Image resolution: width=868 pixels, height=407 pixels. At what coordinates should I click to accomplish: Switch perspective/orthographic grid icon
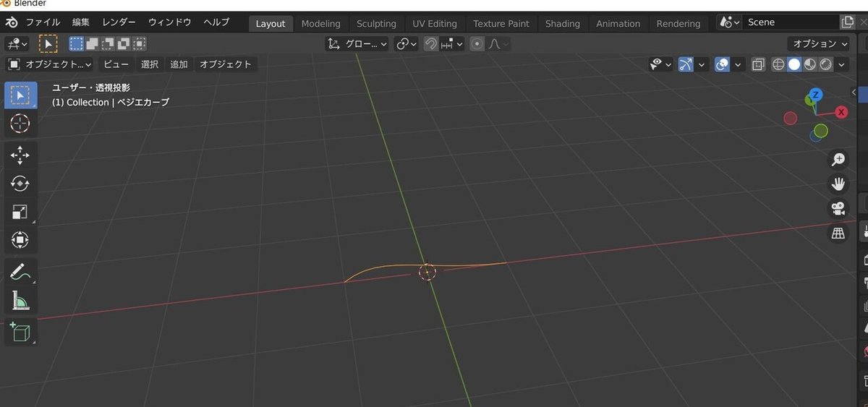coord(838,234)
